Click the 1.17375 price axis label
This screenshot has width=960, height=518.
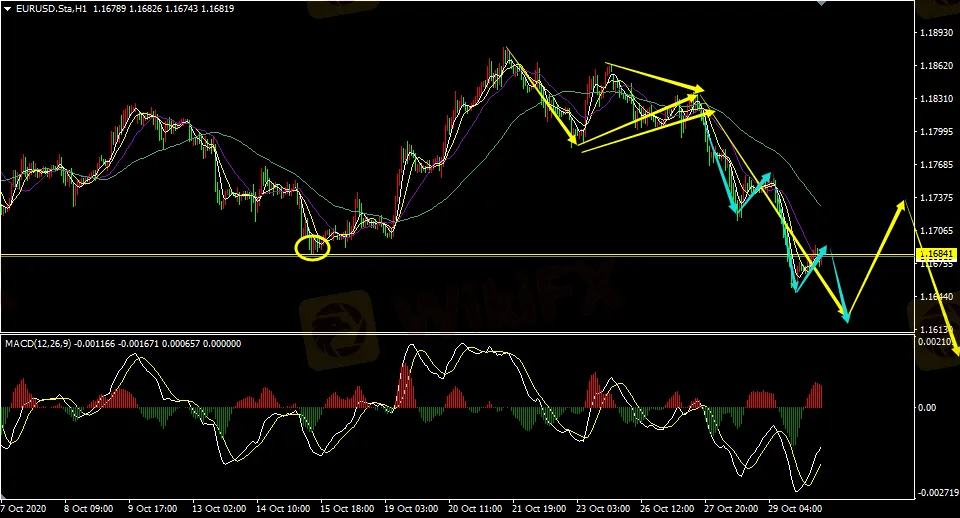(937, 198)
